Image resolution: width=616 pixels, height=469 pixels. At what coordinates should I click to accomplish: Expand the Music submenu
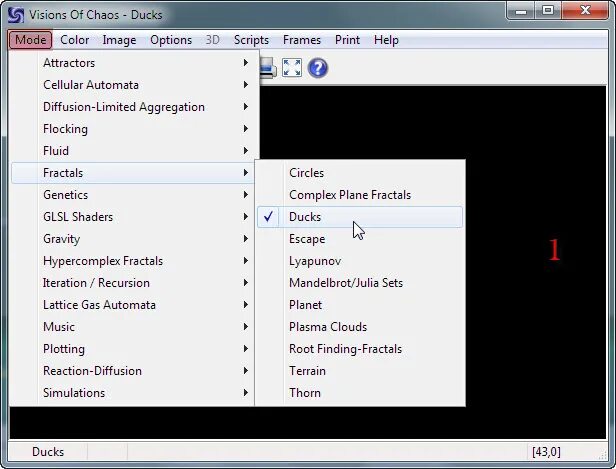pyautogui.click(x=134, y=327)
